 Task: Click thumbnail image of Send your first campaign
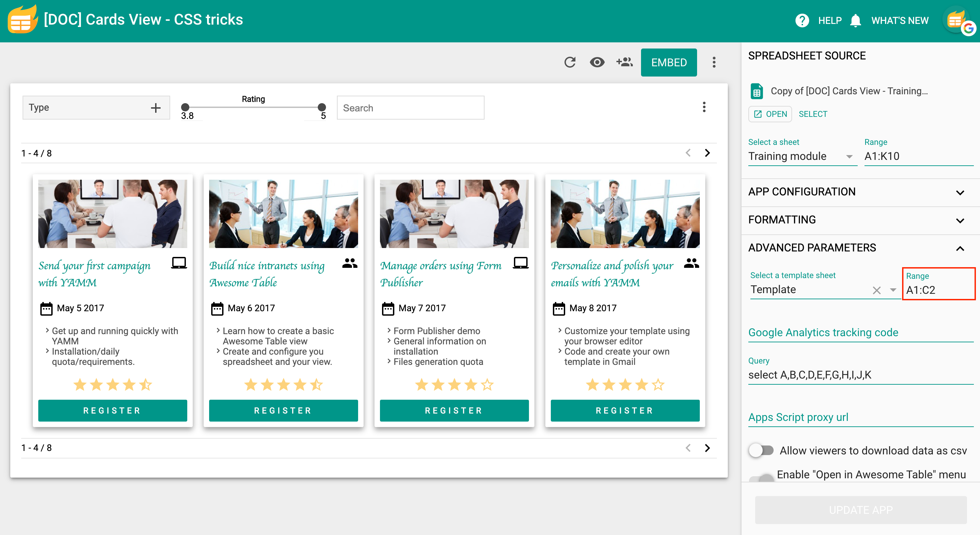point(113,214)
